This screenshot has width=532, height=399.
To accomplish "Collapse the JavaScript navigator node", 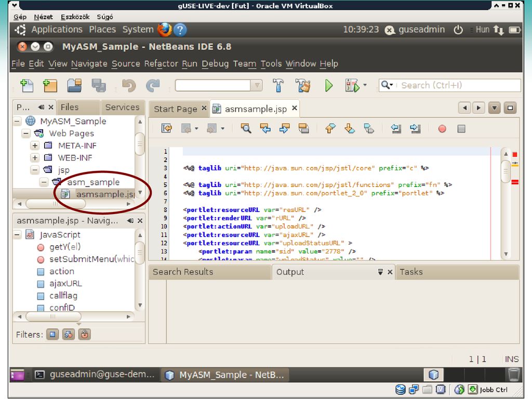I will [17, 234].
